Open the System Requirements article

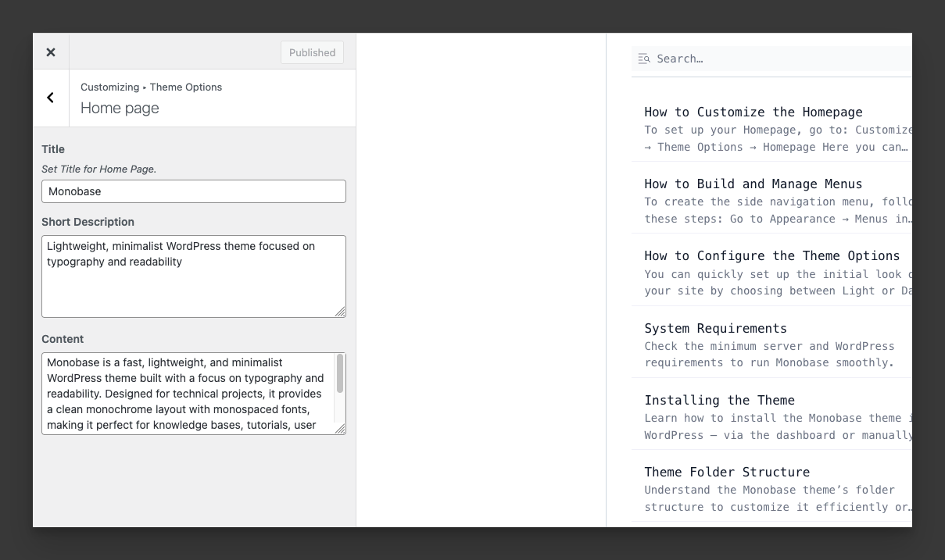(x=715, y=329)
